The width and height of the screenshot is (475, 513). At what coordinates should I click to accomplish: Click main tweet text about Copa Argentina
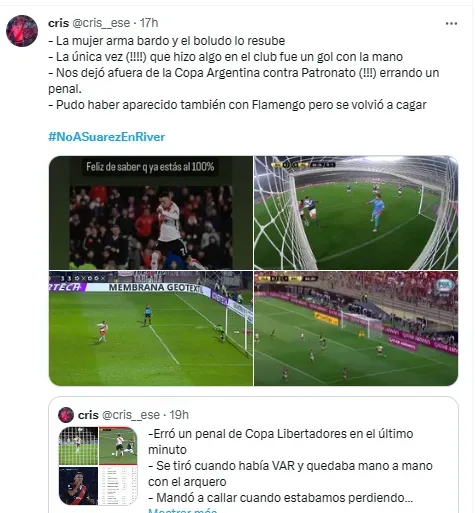tap(244, 81)
